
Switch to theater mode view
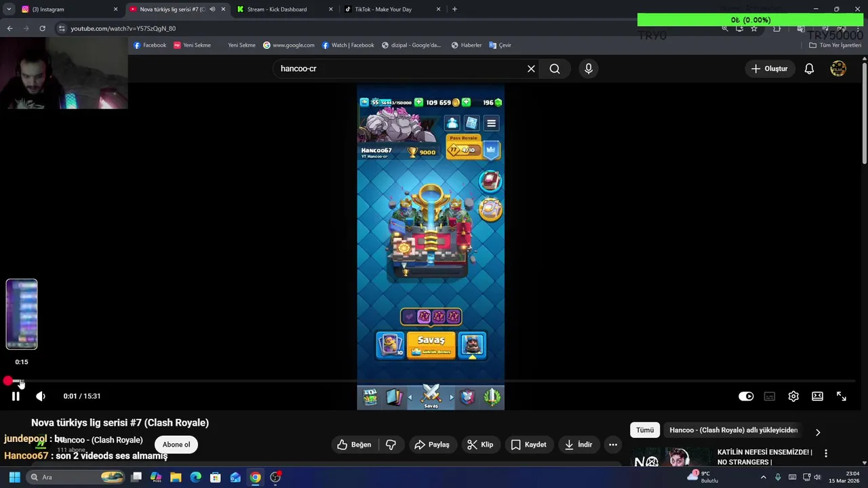818,396
